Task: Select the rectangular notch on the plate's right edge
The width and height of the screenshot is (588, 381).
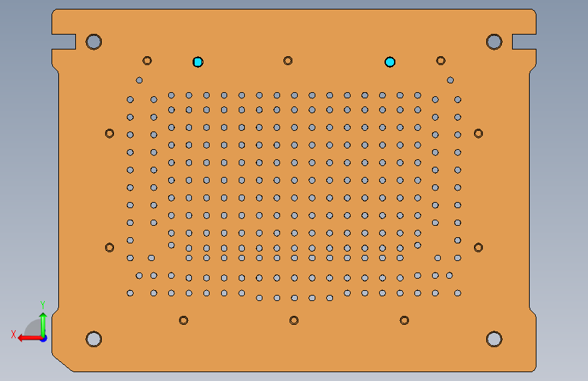Action: pos(524,41)
